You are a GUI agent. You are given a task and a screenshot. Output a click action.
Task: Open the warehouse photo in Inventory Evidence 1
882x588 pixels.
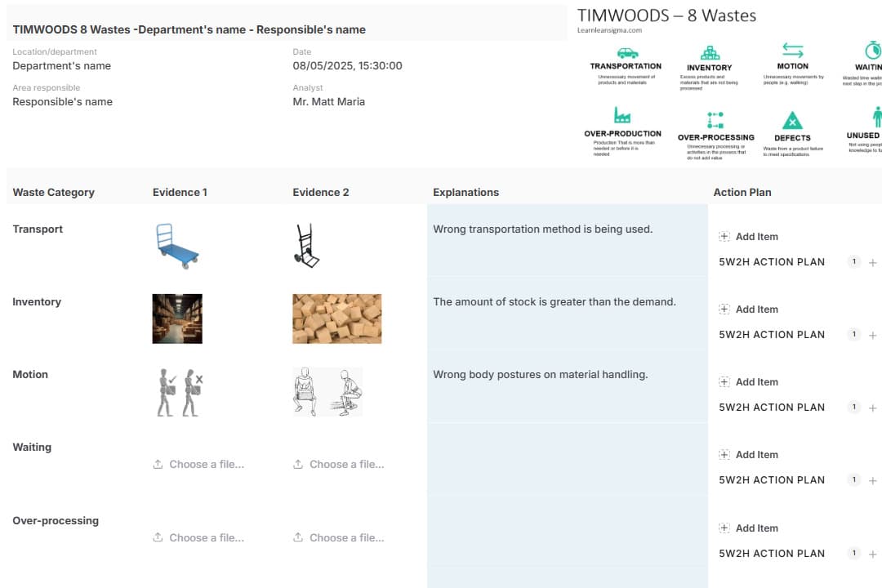[177, 318]
